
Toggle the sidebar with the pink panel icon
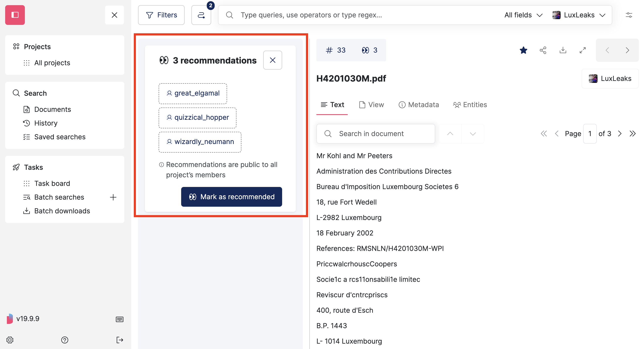tap(15, 15)
